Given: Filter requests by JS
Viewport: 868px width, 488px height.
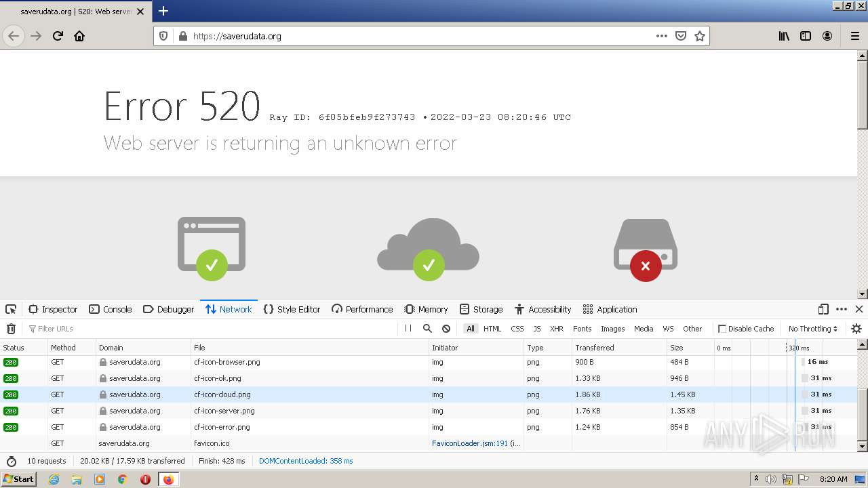Looking at the screenshot, I should (x=537, y=329).
